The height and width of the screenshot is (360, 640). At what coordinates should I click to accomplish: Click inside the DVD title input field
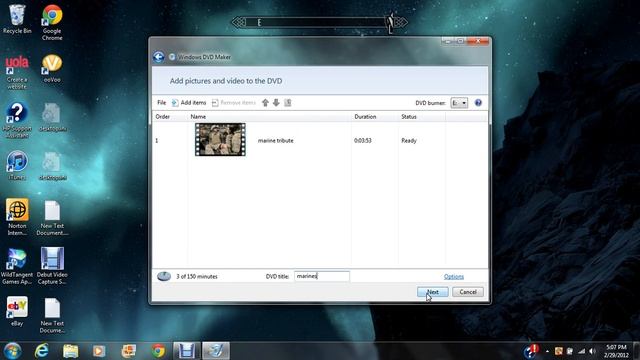point(322,276)
